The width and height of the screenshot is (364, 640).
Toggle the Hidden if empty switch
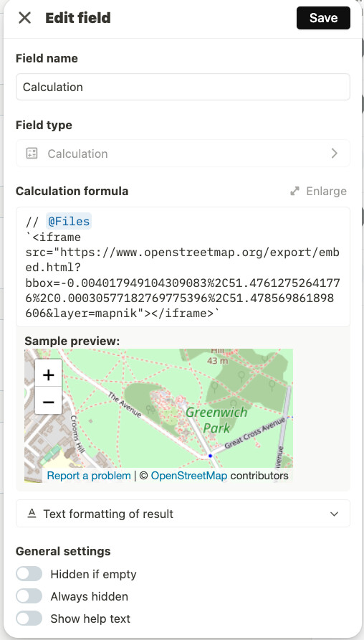[x=29, y=573]
